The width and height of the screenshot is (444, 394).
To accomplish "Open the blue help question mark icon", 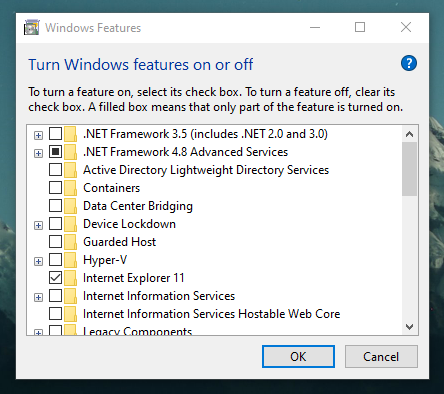I will (x=409, y=63).
